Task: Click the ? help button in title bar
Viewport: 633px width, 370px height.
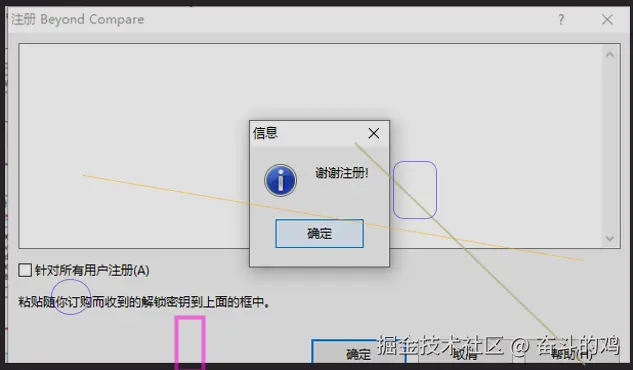Action: click(x=561, y=19)
